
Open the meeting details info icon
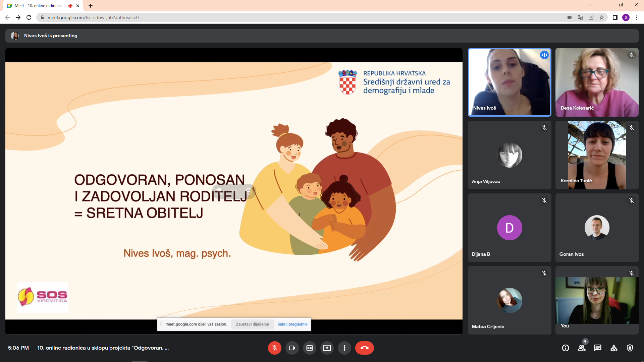(x=566, y=348)
